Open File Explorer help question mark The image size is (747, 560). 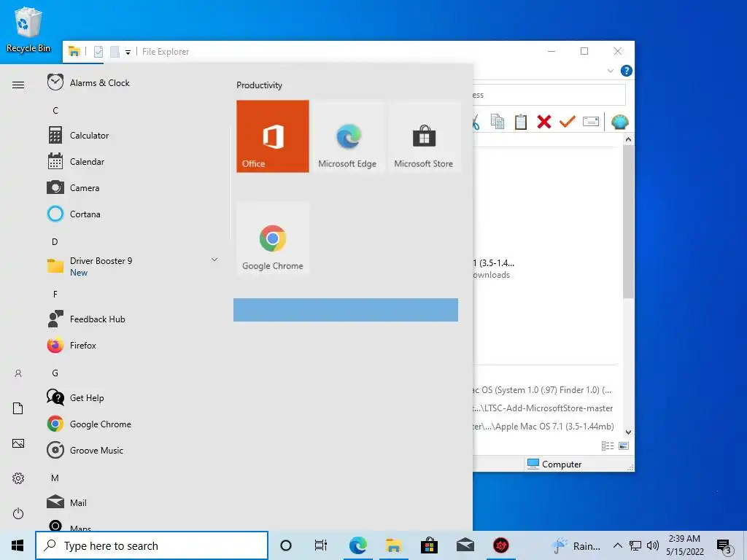click(627, 71)
